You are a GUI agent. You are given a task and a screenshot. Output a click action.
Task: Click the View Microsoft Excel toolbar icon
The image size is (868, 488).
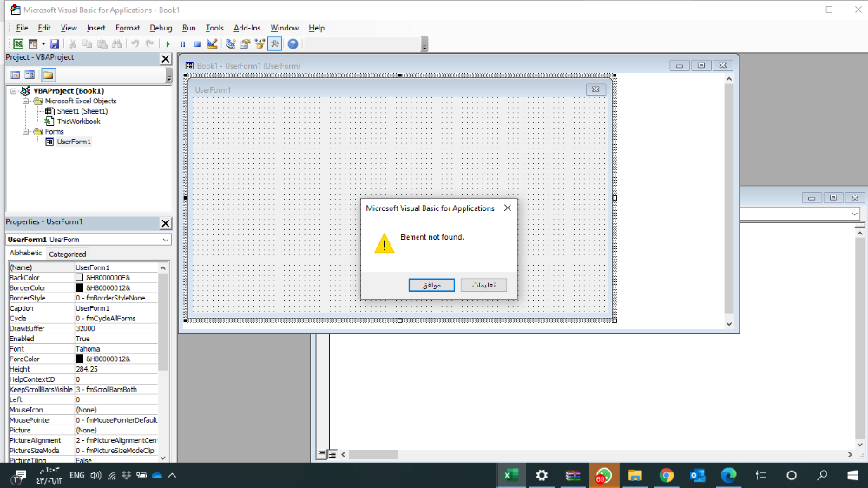(18, 43)
